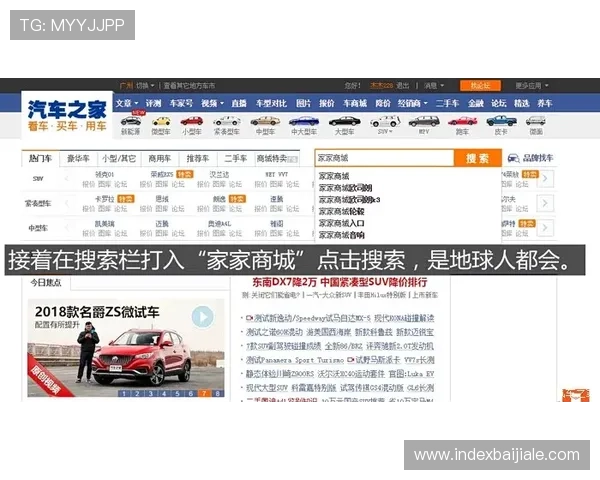Open 论坛 in the blue navigation bar
Viewport: 600px width, 480px height.
pyautogui.click(x=499, y=103)
